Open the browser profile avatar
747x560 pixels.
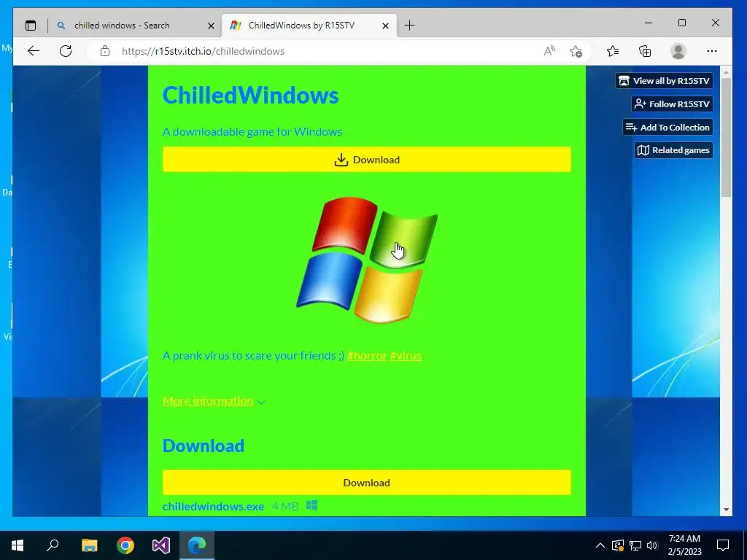(x=678, y=51)
